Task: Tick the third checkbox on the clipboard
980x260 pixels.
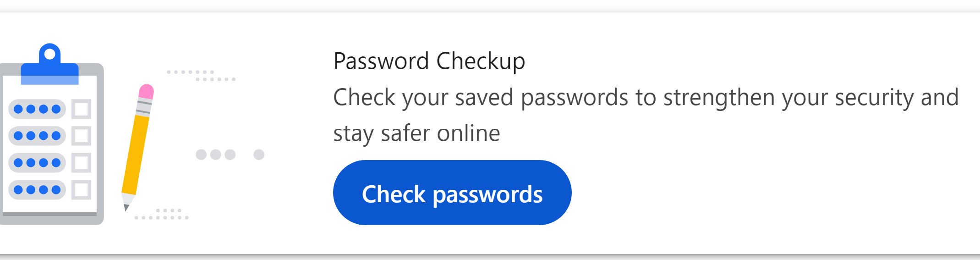Action: [x=82, y=162]
